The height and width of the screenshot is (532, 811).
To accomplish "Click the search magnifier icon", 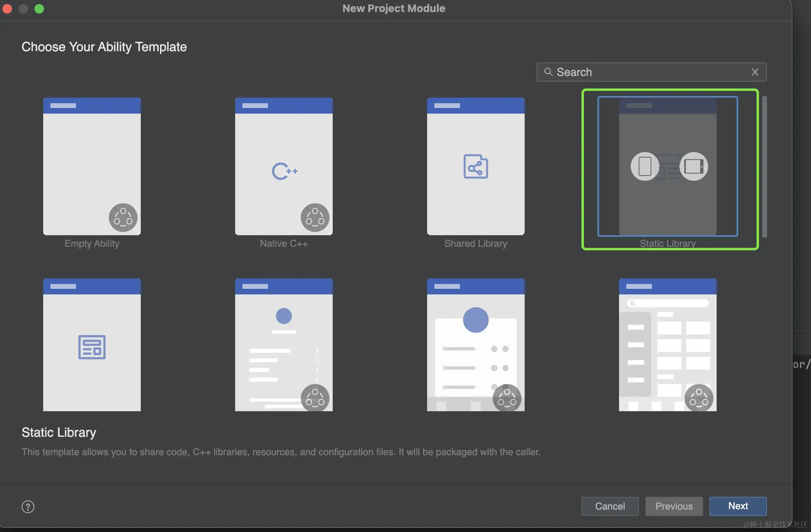I will pyautogui.click(x=548, y=72).
